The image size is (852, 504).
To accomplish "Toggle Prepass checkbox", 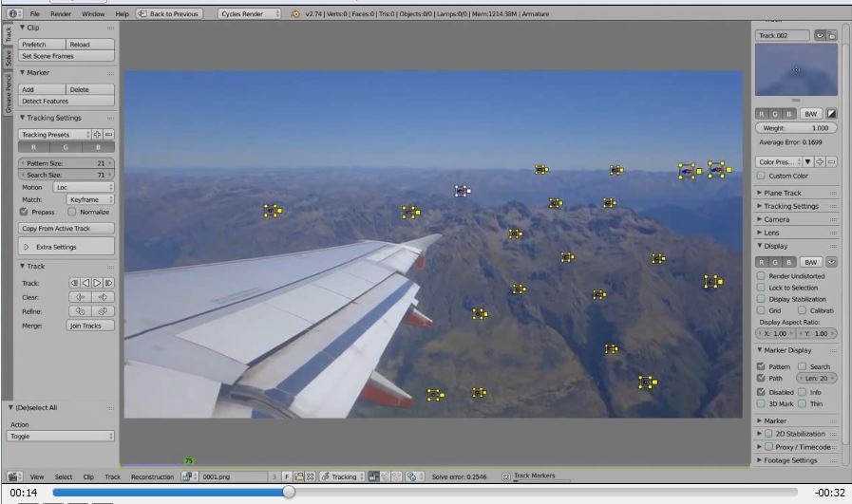I will click(24, 212).
